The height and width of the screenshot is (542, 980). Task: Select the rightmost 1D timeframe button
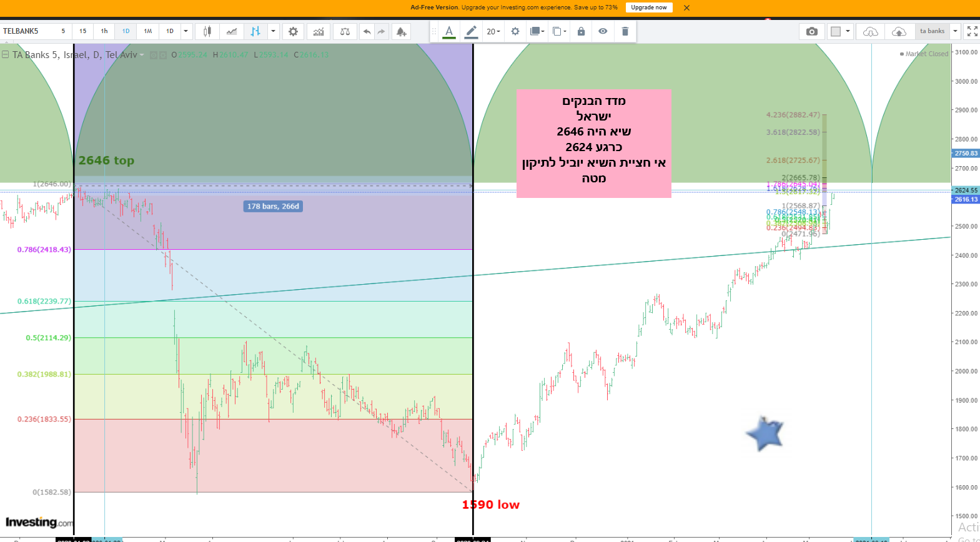pyautogui.click(x=170, y=31)
